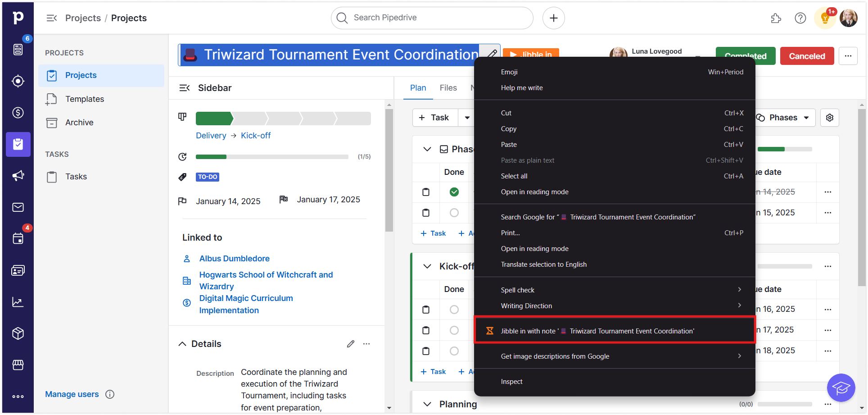
Task: Choose Inspect from the context menu
Action: coord(615,381)
